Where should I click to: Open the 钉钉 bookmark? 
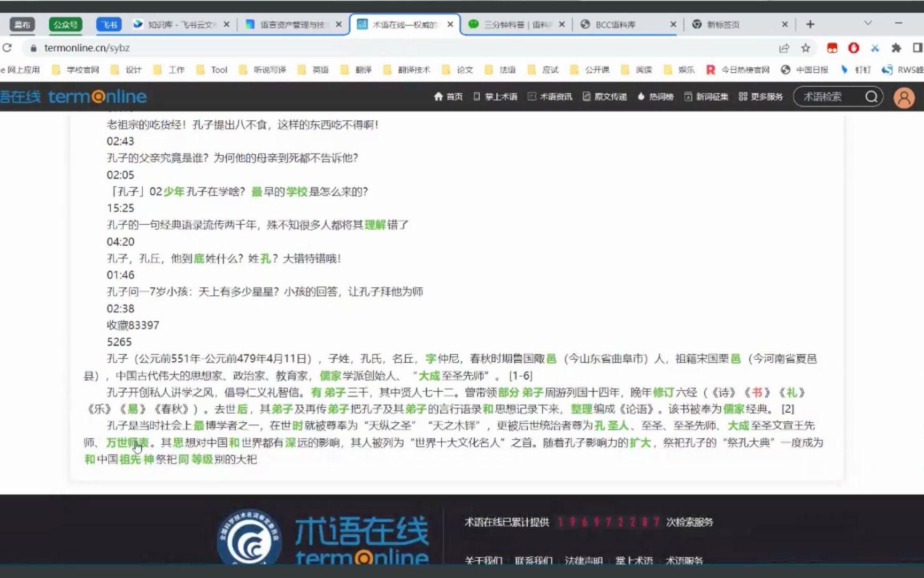tap(856, 70)
